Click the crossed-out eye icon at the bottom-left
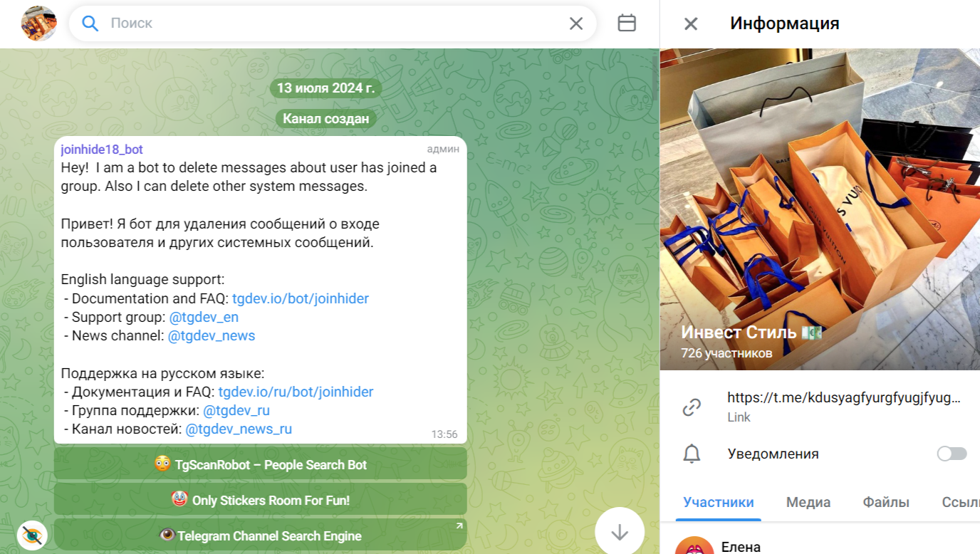Image resolution: width=980 pixels, height=554 pixels. (x=32, y=534)
